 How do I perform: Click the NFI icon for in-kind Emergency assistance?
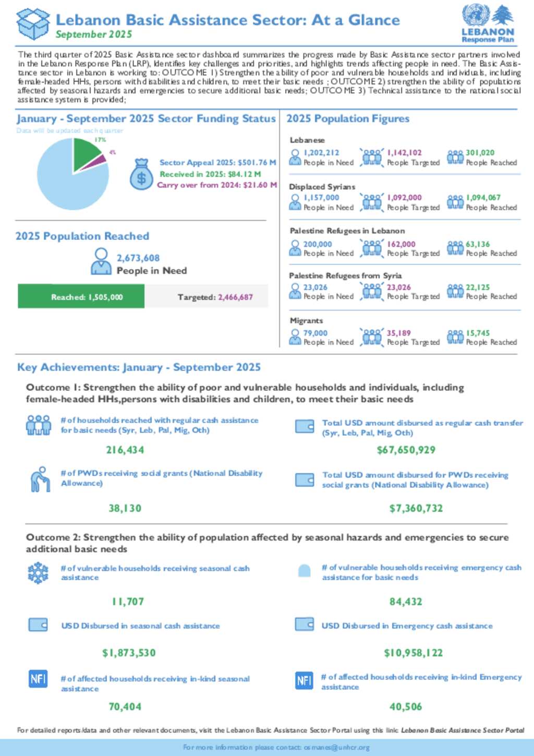[304, 680]
